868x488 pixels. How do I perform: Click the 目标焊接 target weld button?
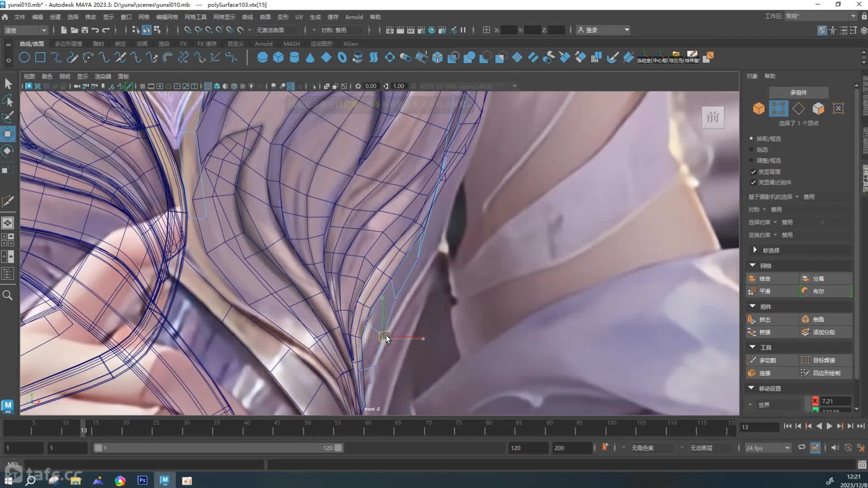[826, 360]
